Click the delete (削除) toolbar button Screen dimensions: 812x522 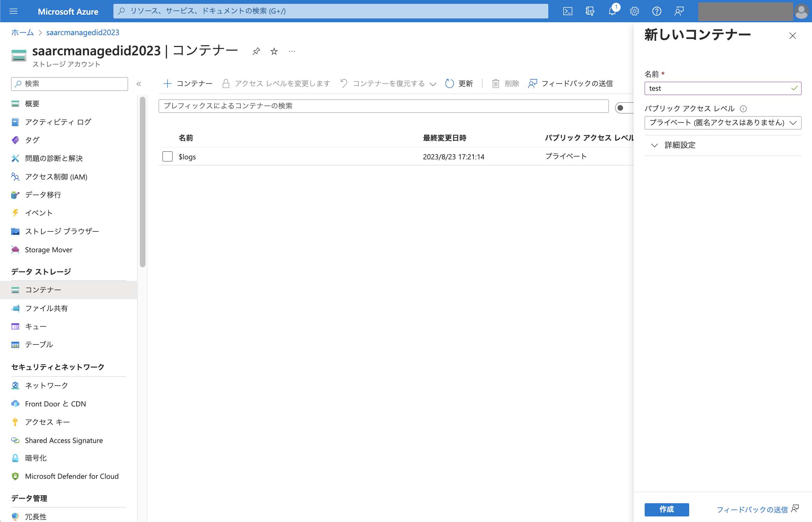tap(505, 84)
